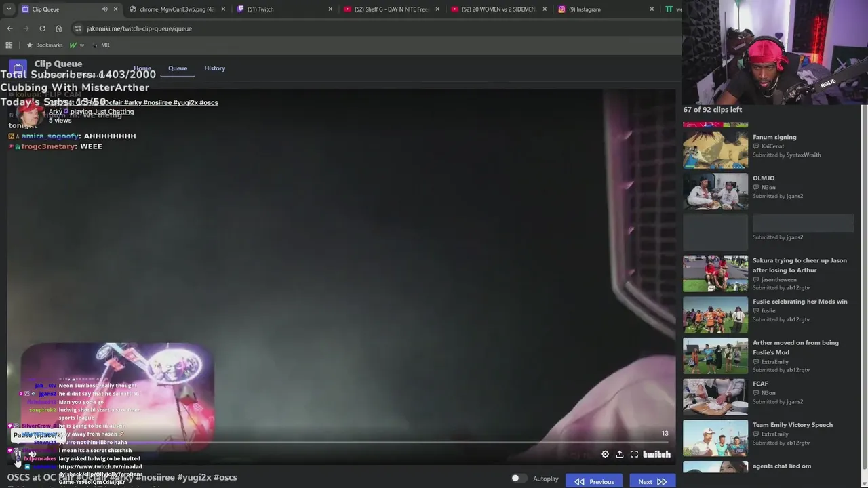Click the '5 views' text
The image size is (868, 488).
click(x=60, y=120)
